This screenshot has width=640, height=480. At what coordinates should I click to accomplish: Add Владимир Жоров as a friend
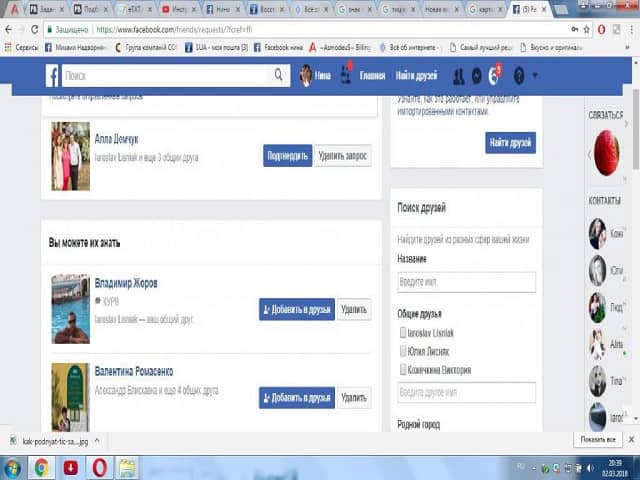[297, 309]
